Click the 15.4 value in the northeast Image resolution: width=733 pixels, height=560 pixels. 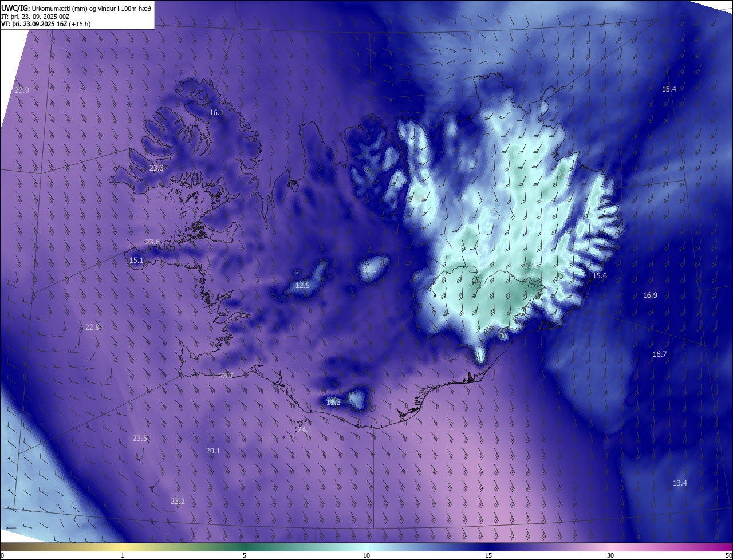pos(669,89)
